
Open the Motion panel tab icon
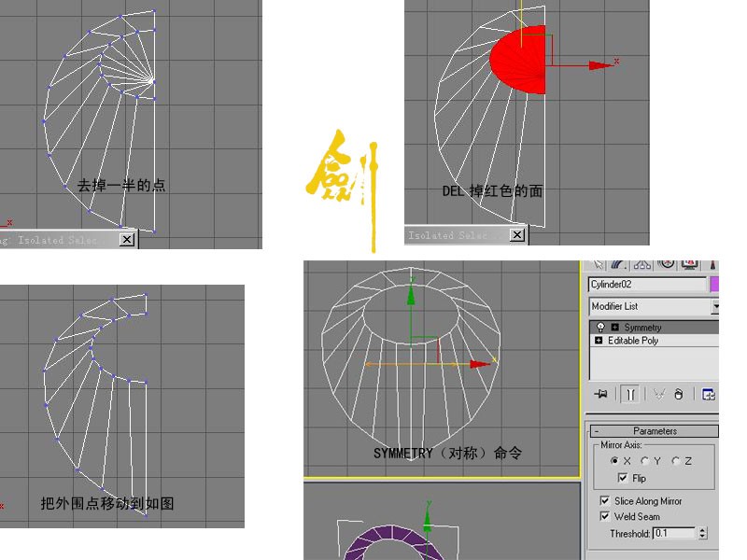[x=667, y=265]
